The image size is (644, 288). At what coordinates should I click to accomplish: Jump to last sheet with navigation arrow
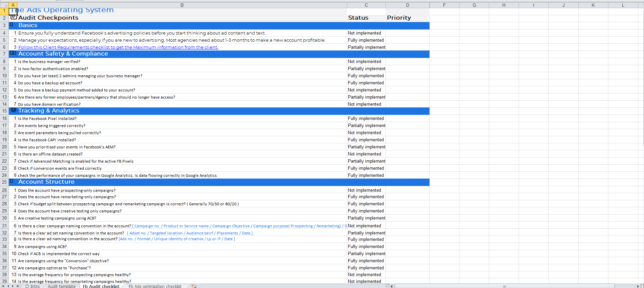(18, 286)
